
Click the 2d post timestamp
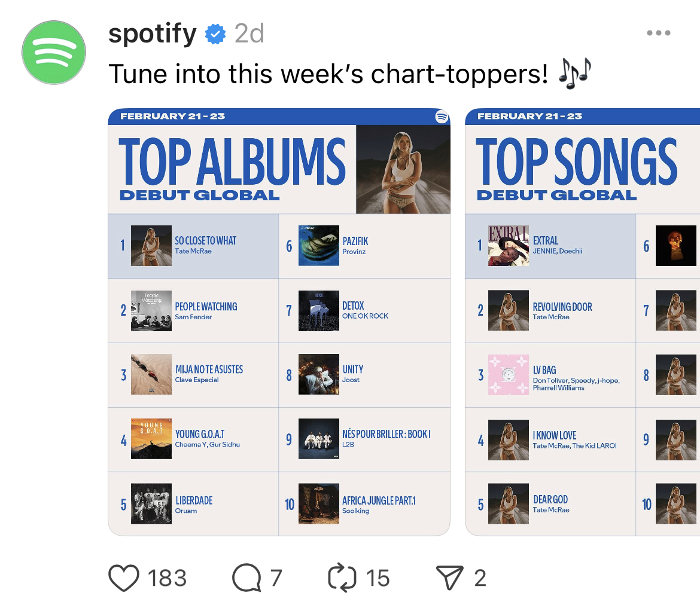click(x=249, y=34)
